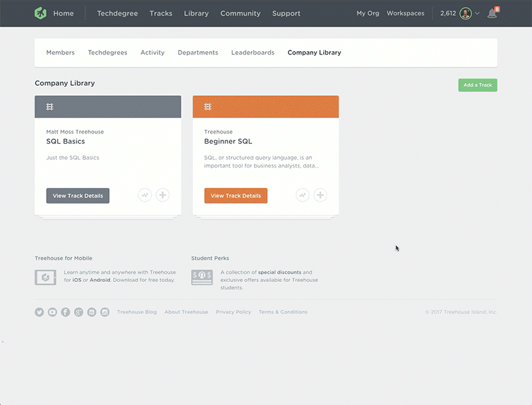Screen dimensions: 532x405
Task: Open the LinkedIn footer icon
Action: pyautogui.click(x=92, y=312)
